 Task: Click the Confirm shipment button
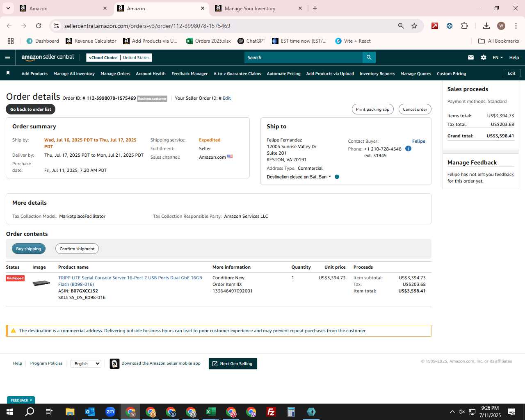(x=77, y=249)
